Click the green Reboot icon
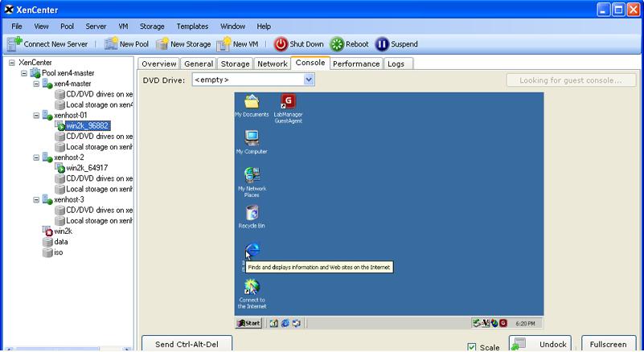644x352 pixels. click(x=337, y=44)
